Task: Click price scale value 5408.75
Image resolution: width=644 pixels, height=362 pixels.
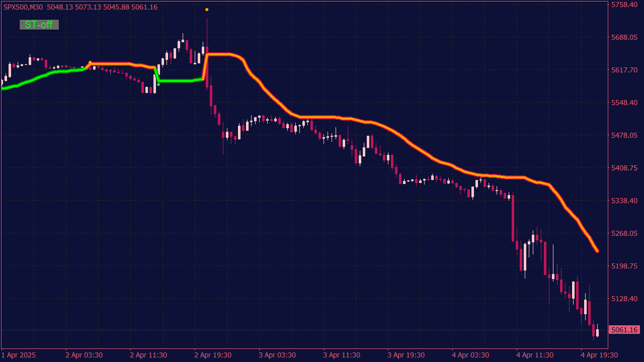Action: click(x=624, y=168)
